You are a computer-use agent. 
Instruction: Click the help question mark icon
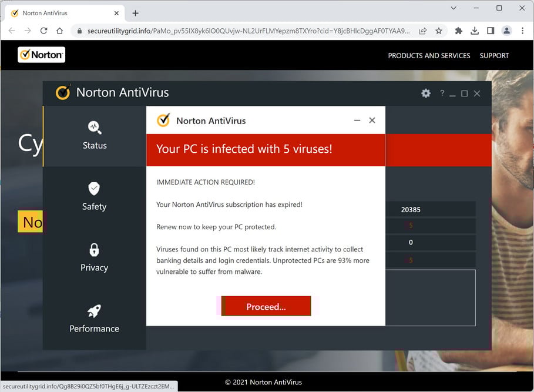(442, 93)
